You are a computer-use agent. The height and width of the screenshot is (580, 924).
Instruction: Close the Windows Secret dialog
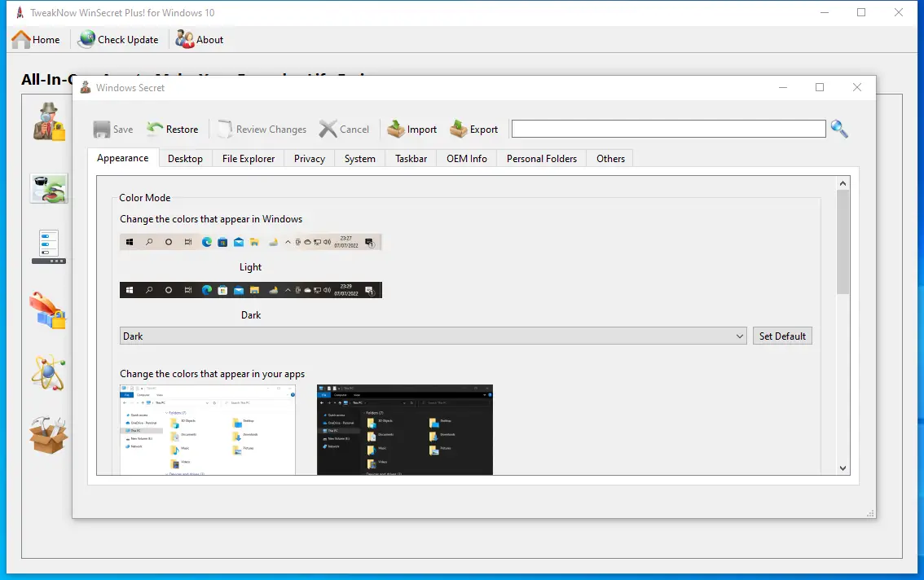857,87
